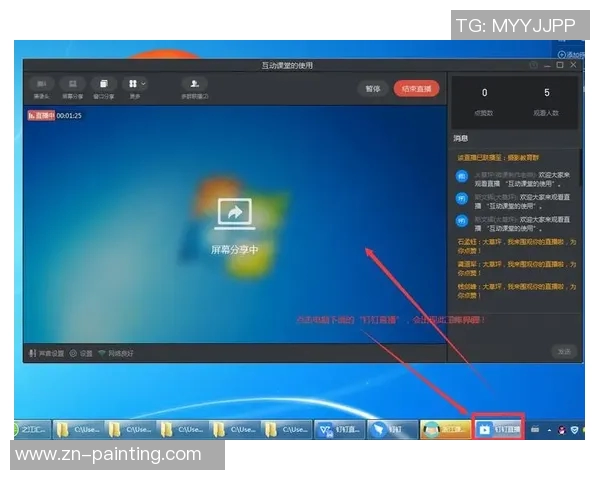
Task: Click the first blue avatar in messages
Action: (x=461, y=175)
